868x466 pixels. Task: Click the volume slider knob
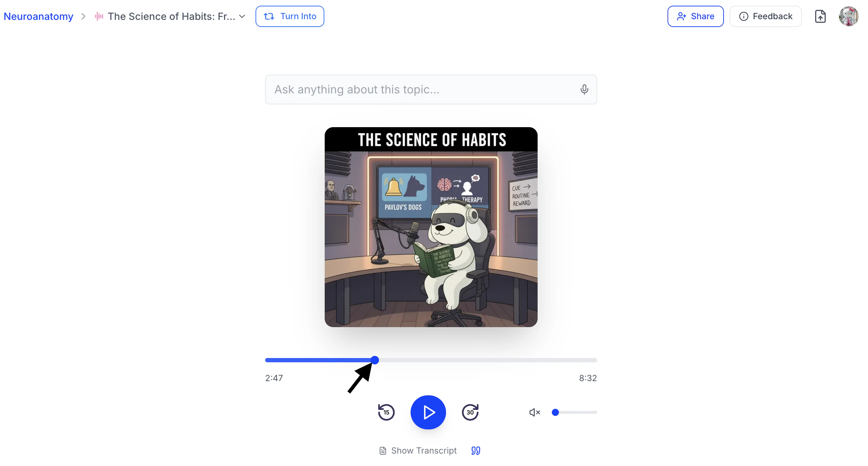point(555,412)
